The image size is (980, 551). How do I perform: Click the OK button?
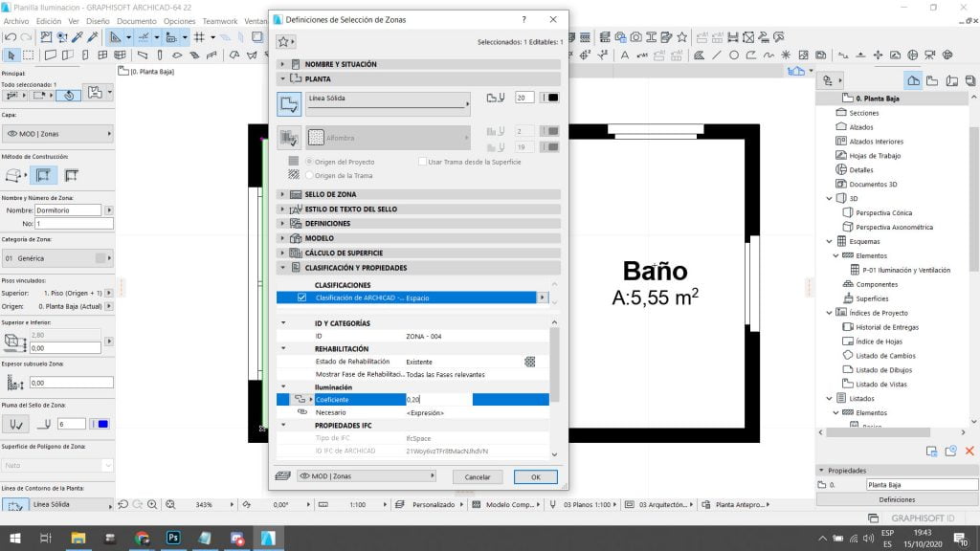535,476
